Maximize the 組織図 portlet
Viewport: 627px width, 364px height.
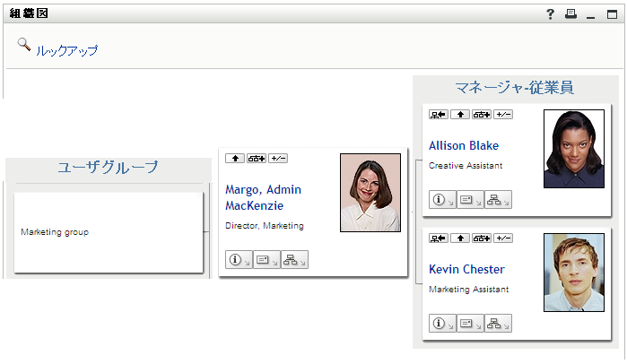[612, 14]
